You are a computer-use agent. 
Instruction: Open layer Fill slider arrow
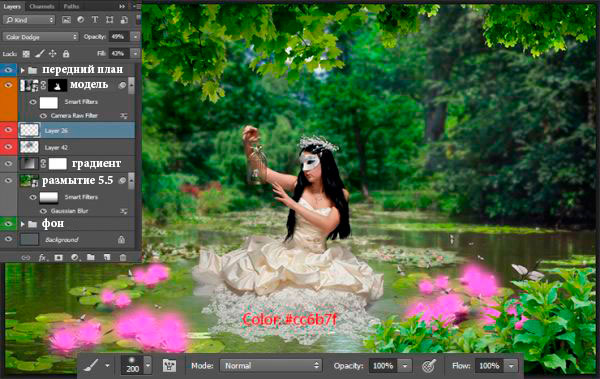(135, 54)
